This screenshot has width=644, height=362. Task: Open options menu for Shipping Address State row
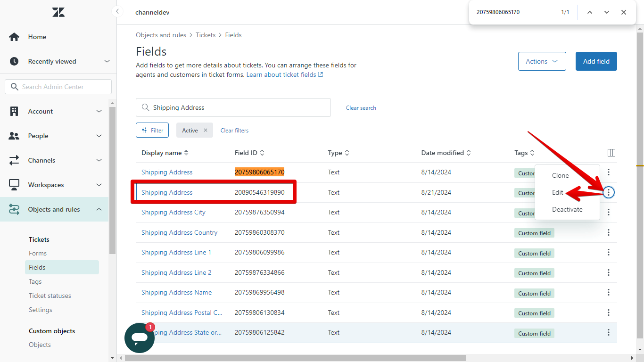pyautogui.click(x=609, y=332)
